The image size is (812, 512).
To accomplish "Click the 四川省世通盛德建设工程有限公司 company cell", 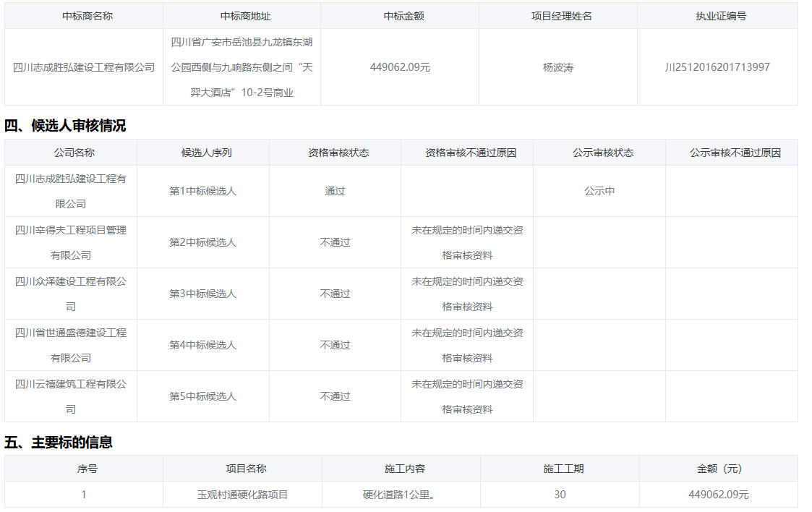I will 71,345.
